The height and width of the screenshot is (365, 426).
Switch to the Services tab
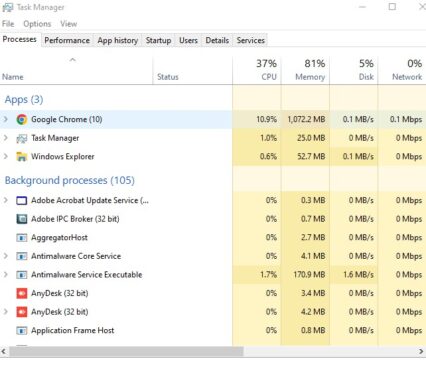pos(251,40)
